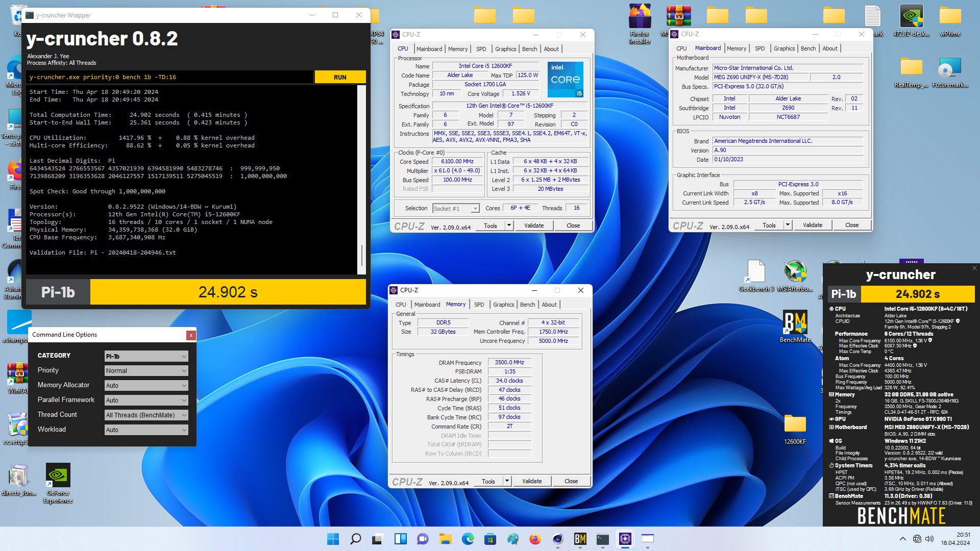The width and height of the screenshot is (980, 551).
Task: Open the 12600KF desktop folder
Action: point(795,429)
